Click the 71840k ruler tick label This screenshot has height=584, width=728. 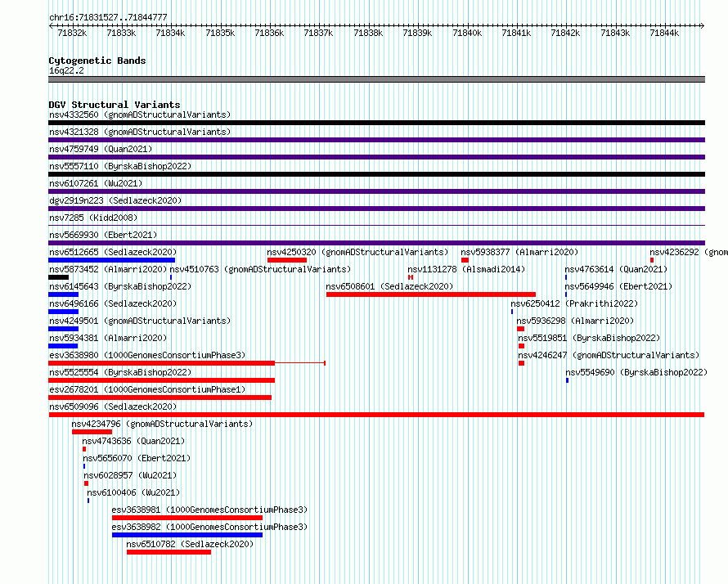tap(467, 33)
